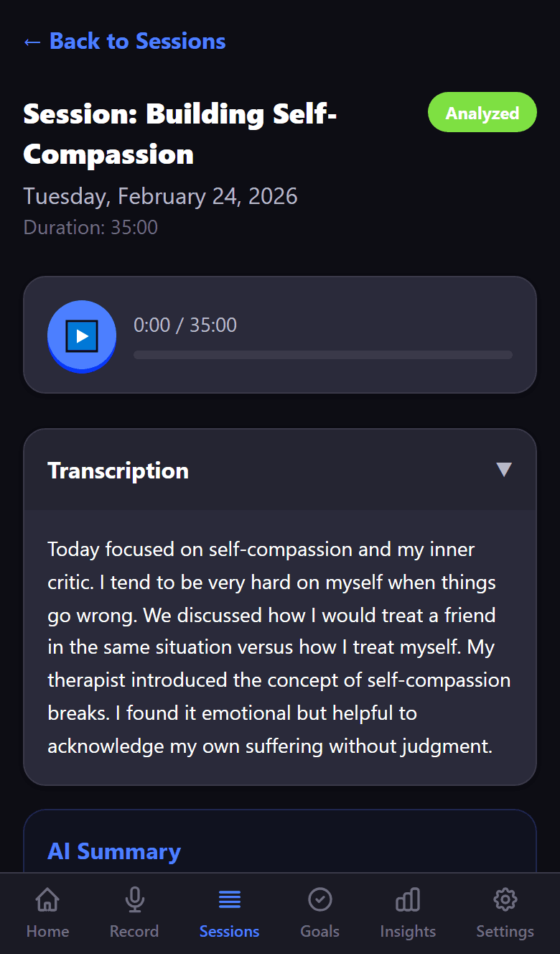Click the audio progress bar
Screen dimensions: 560x954
click(x=323, y=354)
